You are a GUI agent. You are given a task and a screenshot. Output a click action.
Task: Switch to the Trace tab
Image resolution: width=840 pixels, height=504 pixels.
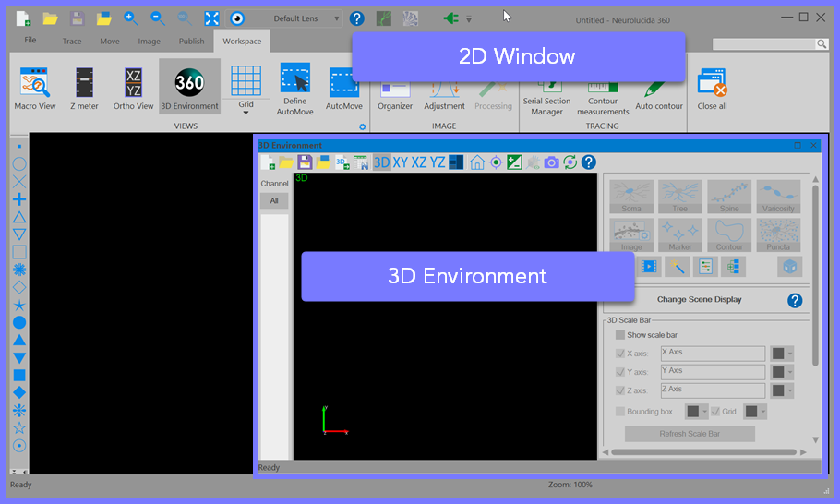[72, 42]
